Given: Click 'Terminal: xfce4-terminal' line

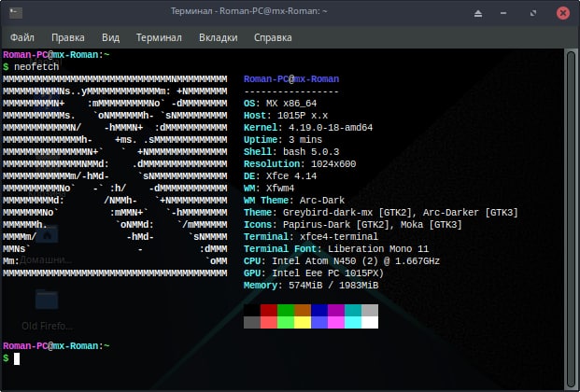Looking at the screenshot, I should [x=311, y=237].
